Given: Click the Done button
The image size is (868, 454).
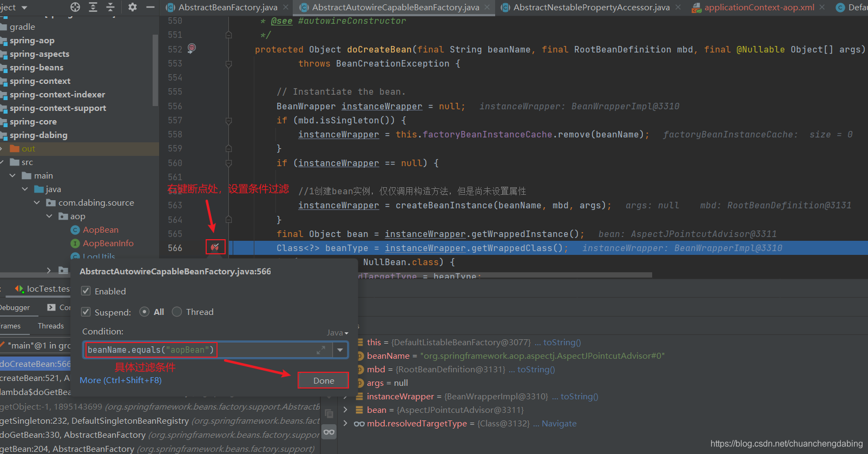Looking at the screenshot, I should point(324,380).
